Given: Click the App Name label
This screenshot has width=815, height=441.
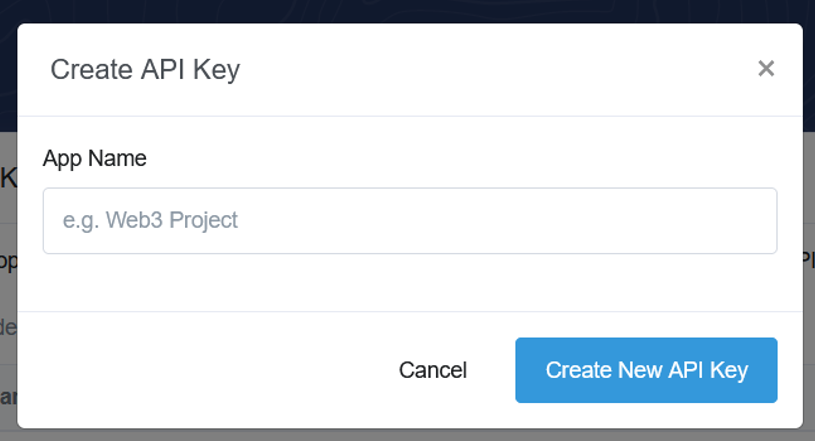Looking at the screenshot, I should click(95, 158).
